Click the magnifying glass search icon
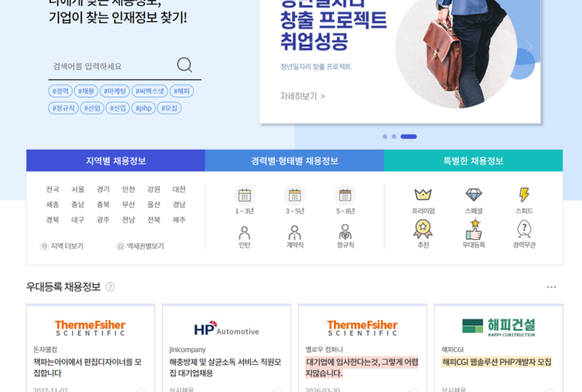Viewport: 582px width, 392px height. [x=184, y=65]
